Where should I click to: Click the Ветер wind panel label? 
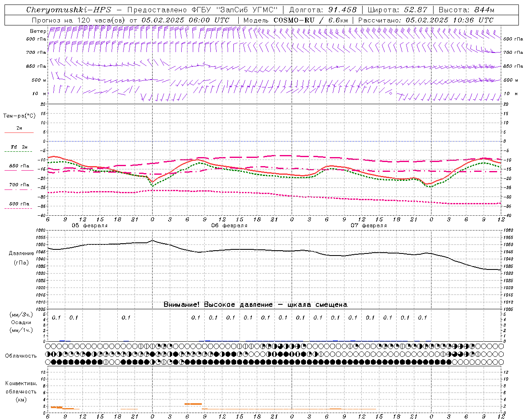[x=38, y=31]
